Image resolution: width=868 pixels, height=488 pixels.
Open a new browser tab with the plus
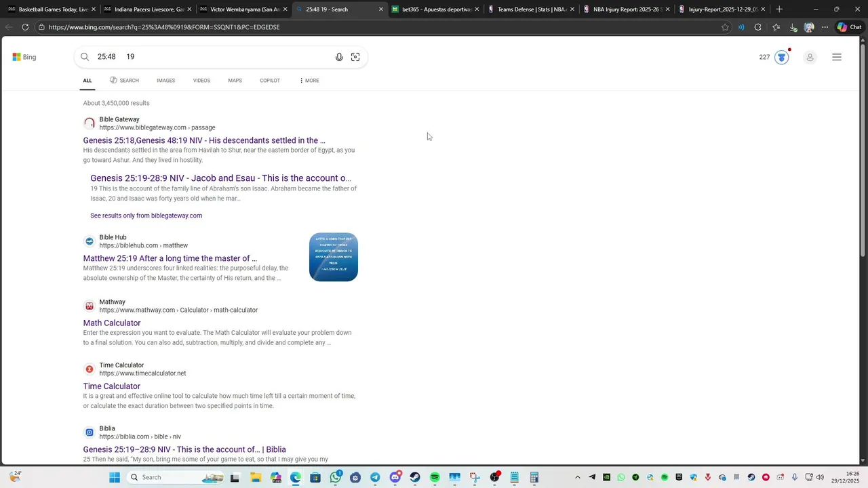[779, 9]
